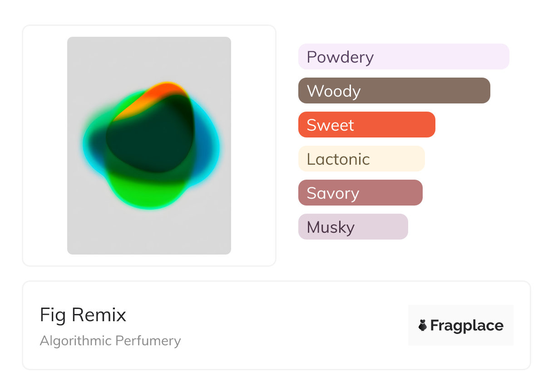
Task: Open the Fig Remix title
Action: [x=83, y=315]
